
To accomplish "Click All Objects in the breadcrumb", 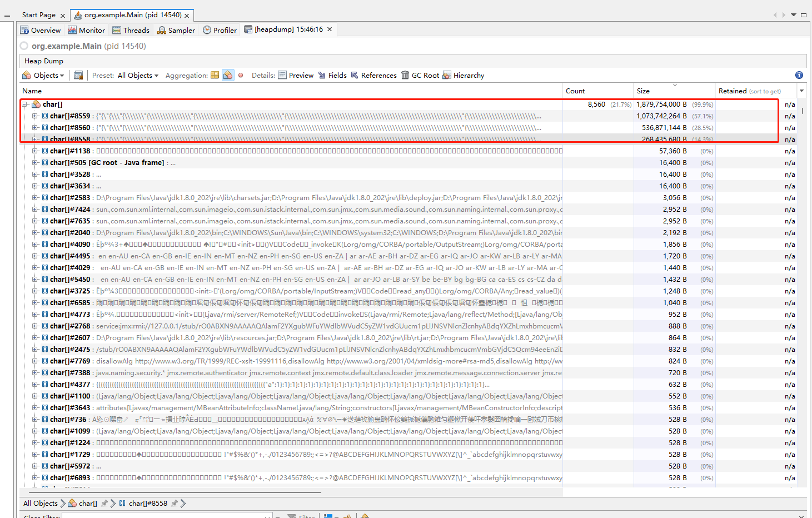I will [41, 504].
